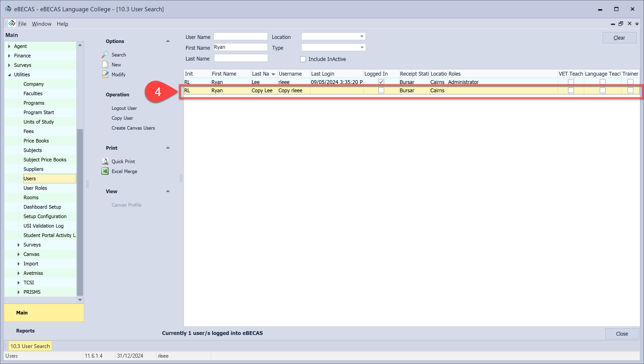Expand the Finance tree node
This screenshot has width=644, height=364.
(9, 56)
